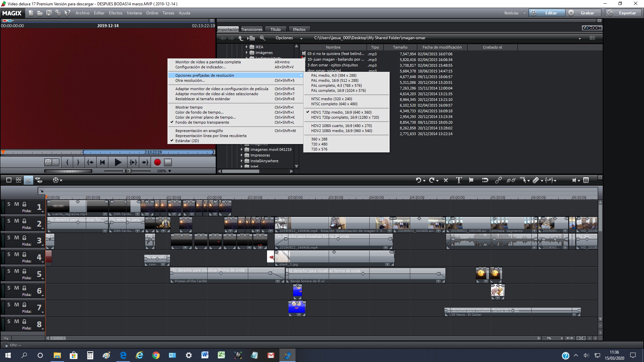
Task: Mute track 5 with M toggle
Action: [16, 271]
